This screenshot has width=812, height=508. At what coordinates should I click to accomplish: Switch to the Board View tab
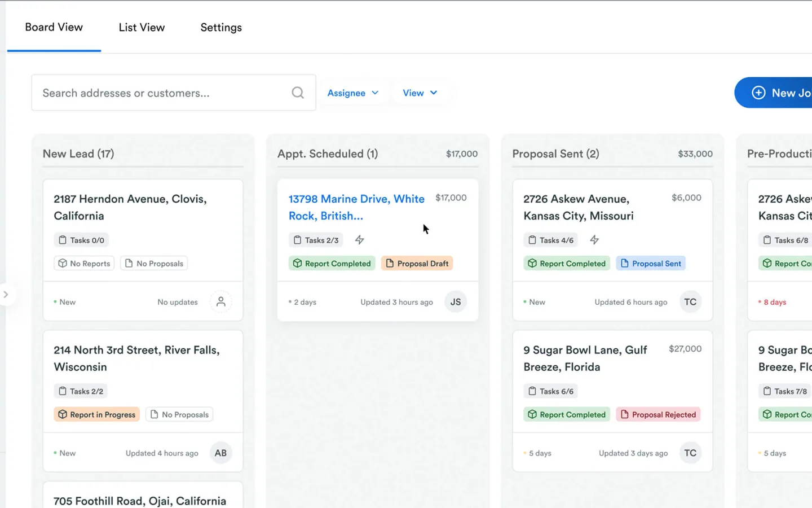54,27
